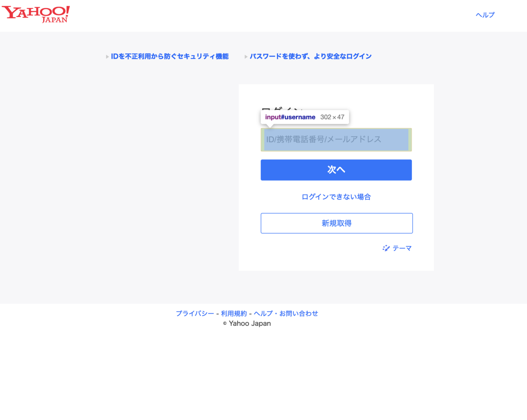
Task: Open the ヘルプ・お問い合わせ footer link
Action: 286,313
